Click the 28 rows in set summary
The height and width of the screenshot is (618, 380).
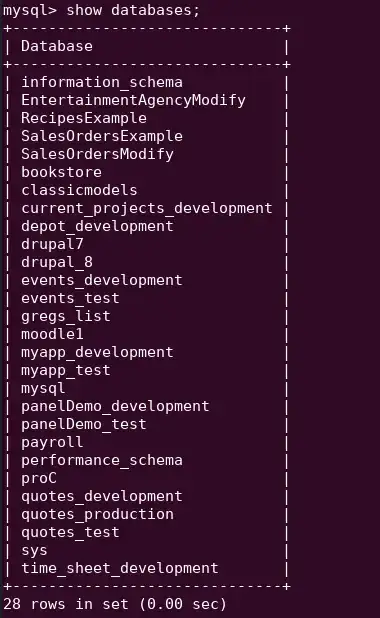click(115, 604)
